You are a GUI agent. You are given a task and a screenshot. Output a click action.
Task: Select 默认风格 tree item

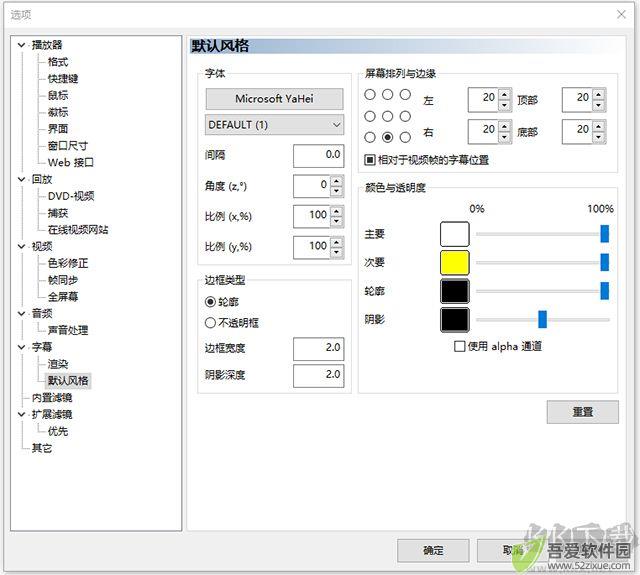(68, 381)
